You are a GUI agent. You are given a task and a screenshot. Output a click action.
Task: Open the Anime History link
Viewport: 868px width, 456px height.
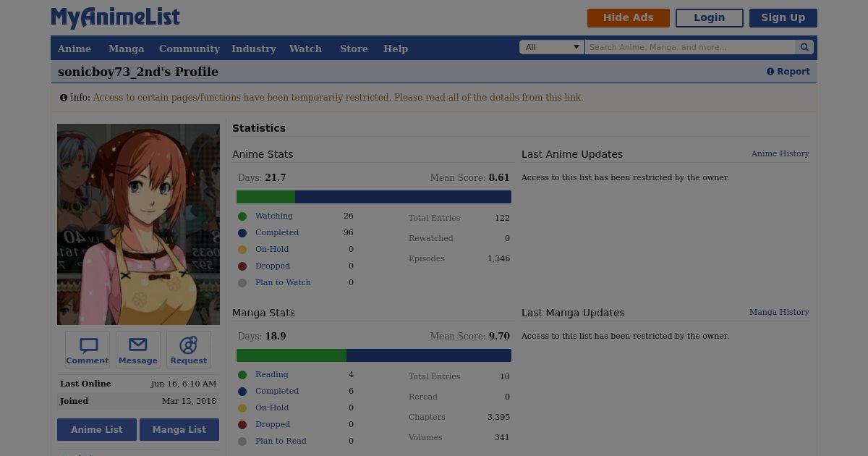pyautogui.click(x=780, y=153)
